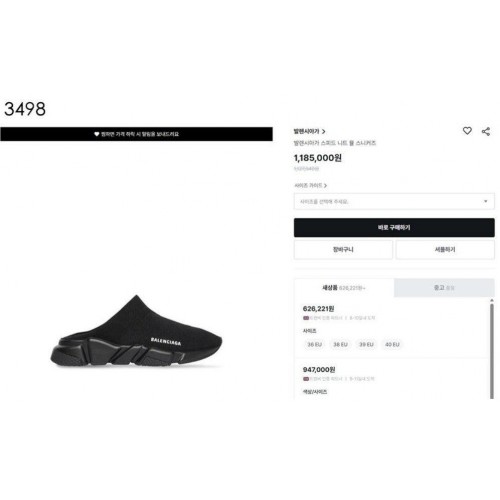Select the 36 EU size chip
The image size is (500, 500).
(314, 344)
